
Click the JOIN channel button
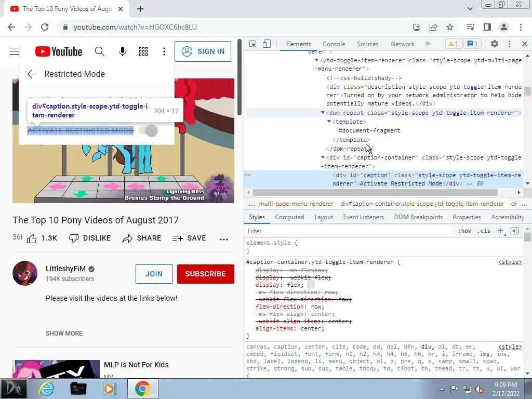pos(154,274)
